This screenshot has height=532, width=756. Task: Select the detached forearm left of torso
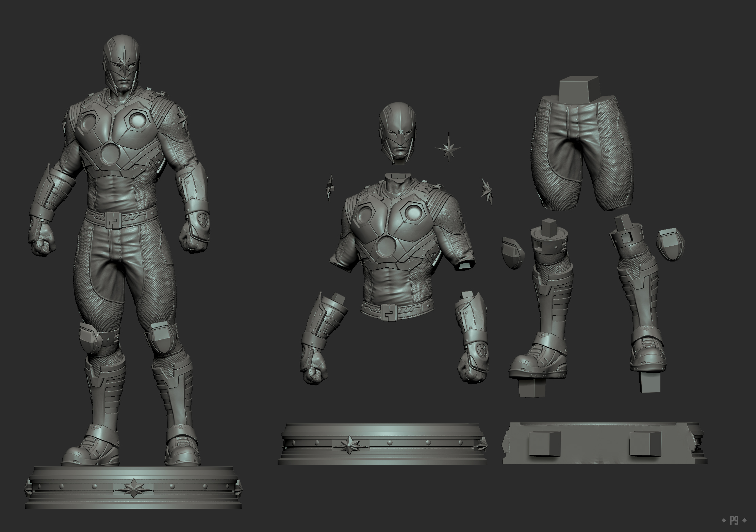[x=323, y=337]
